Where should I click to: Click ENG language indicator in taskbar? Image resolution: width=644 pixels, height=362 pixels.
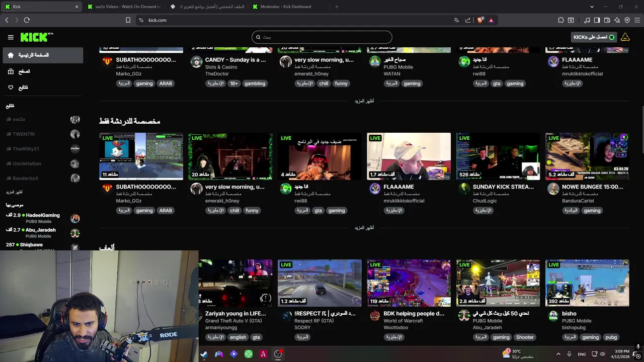pyautogui.click(x=582, y=354)
